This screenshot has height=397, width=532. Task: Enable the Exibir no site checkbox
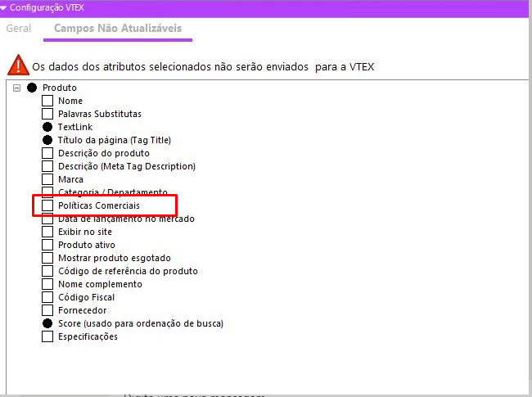coord(47,232)
